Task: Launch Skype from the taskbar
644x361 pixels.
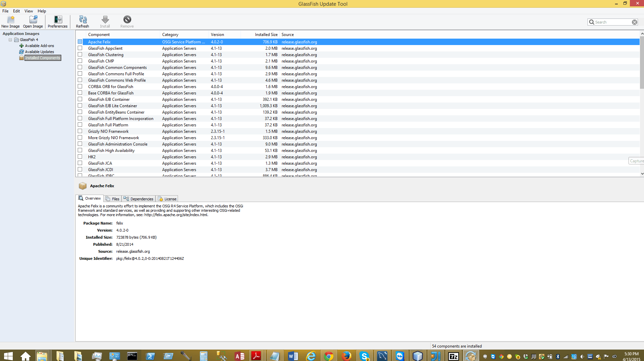Action: (364, 356)
